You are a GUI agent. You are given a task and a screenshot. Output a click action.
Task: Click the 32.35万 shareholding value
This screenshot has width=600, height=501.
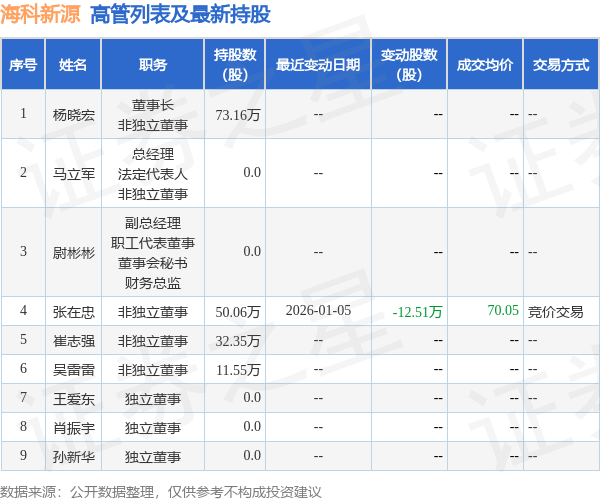coord(238,341)
